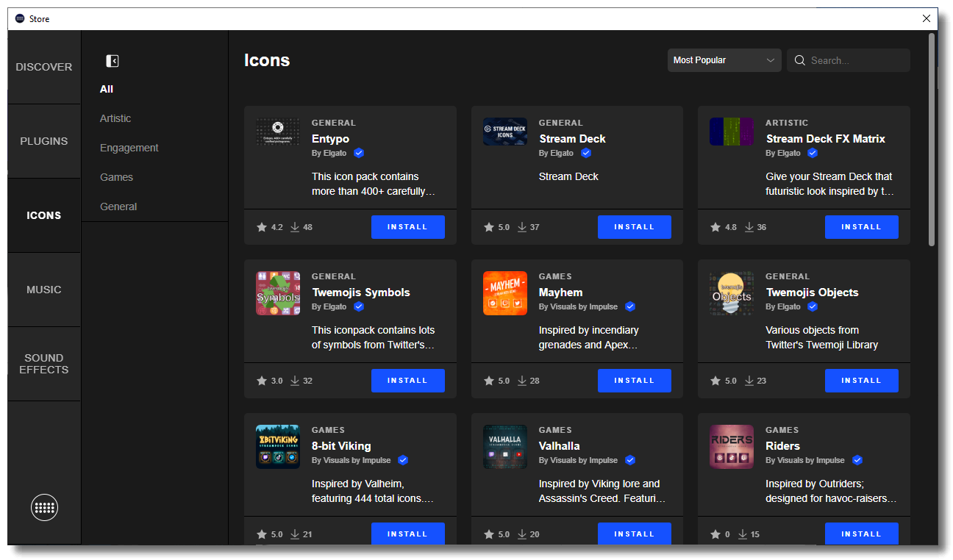Viewport: 953px width, 560px height.
Task: Click the Search input field
Action: 849,60
